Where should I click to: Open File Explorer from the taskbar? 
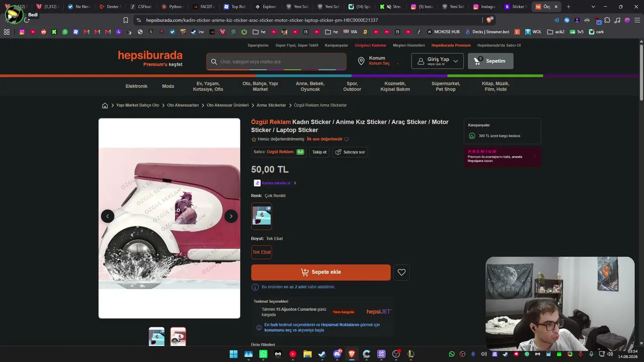point(307,354)
